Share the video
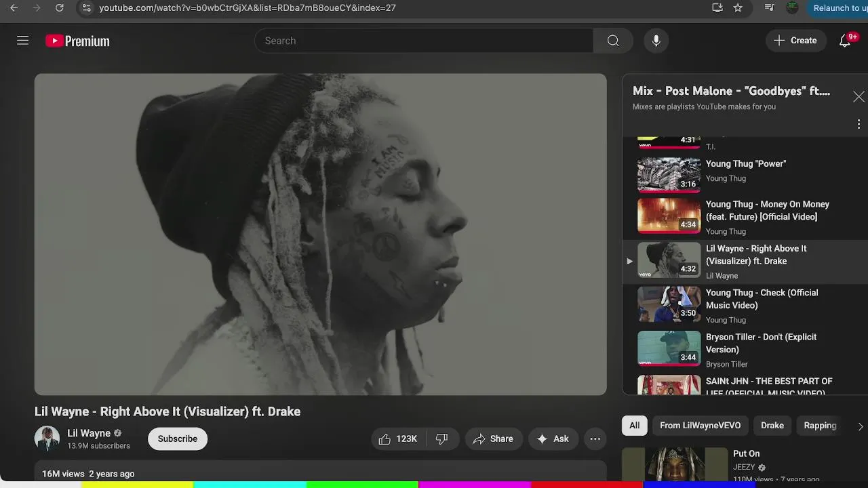The width and height of the screenshot is (868, 488). click(493, 439)
